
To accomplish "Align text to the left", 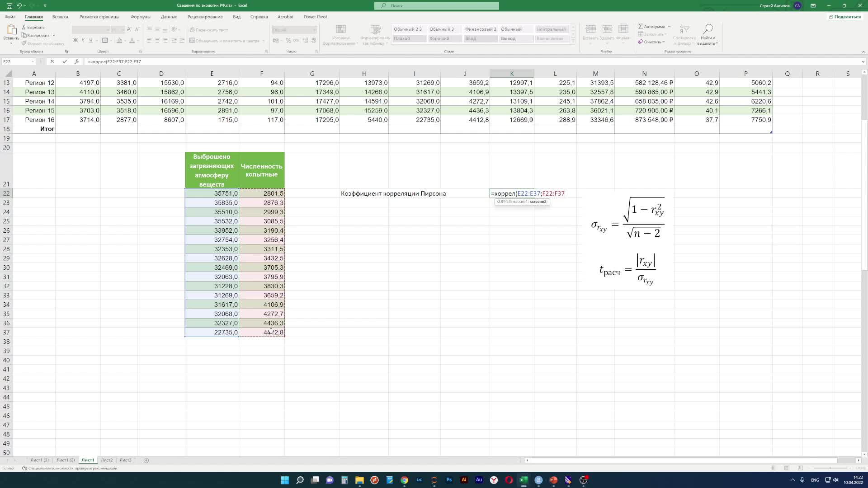I will pos(149,41).
